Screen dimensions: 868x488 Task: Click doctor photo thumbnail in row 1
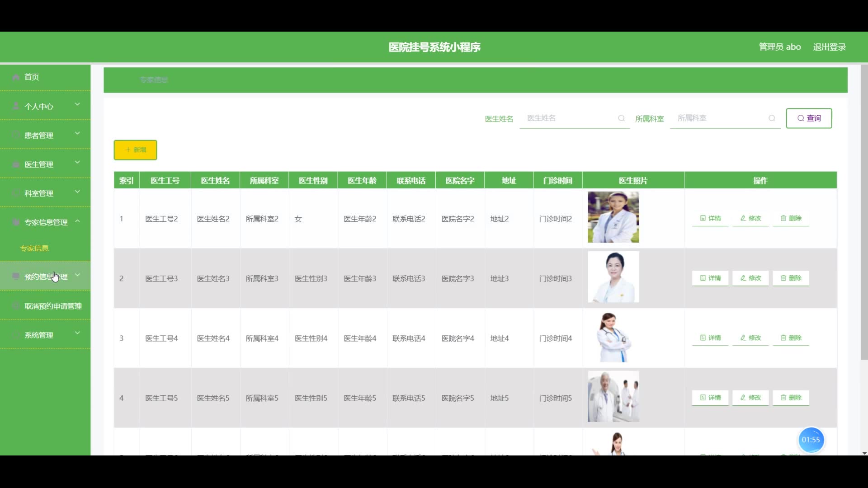(613, 217)
